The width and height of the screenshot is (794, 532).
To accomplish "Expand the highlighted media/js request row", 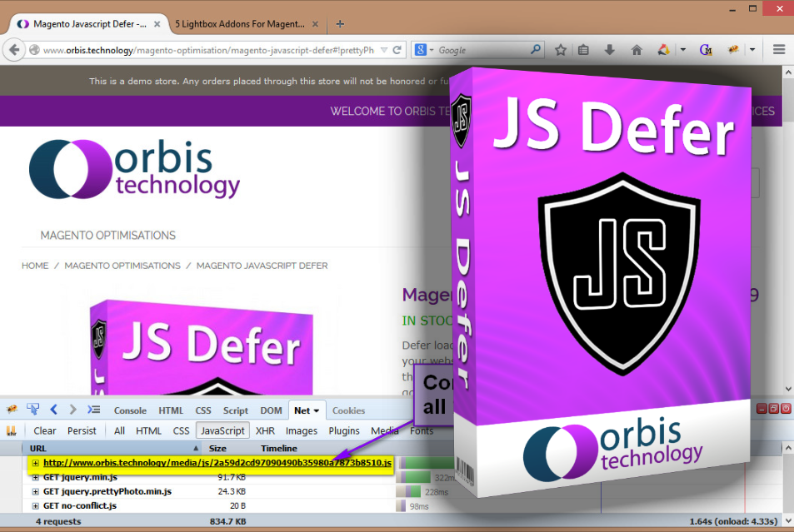I will [36, 463].
